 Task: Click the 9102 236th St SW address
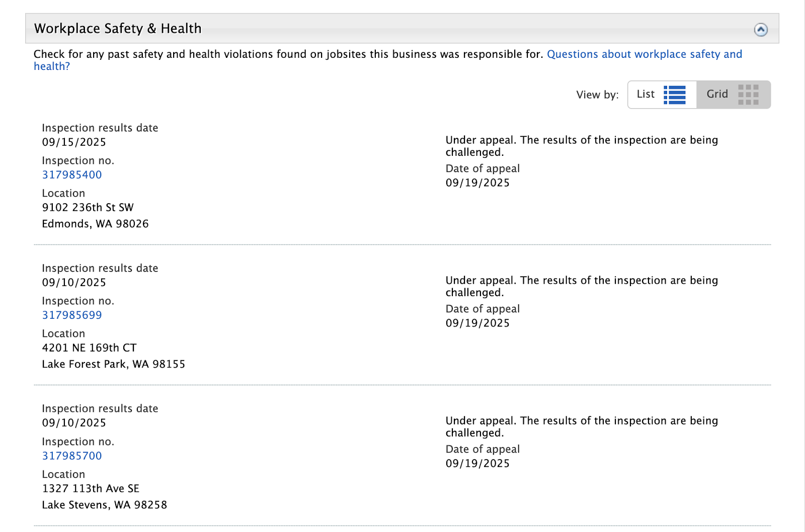88,208
